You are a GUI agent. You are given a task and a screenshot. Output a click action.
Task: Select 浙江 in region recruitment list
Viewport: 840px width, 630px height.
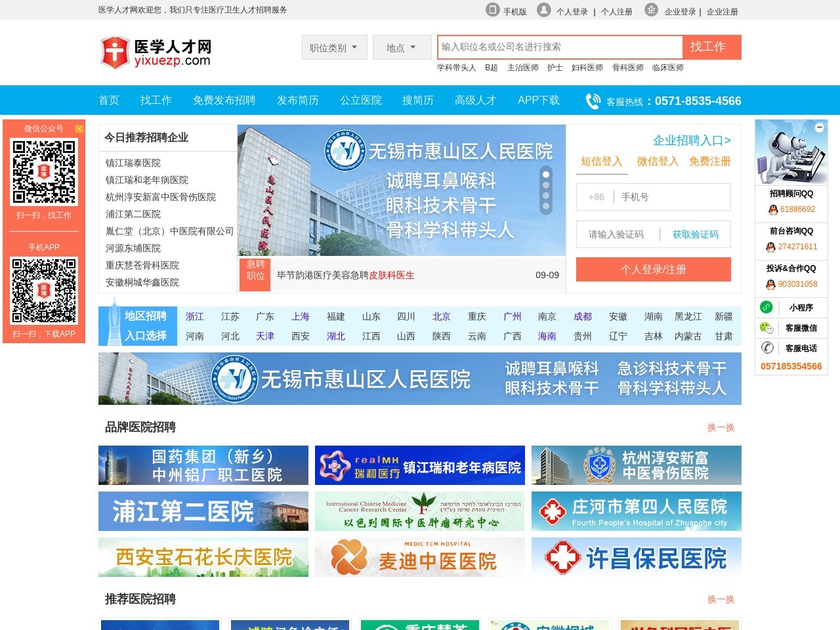pos(195,316)
